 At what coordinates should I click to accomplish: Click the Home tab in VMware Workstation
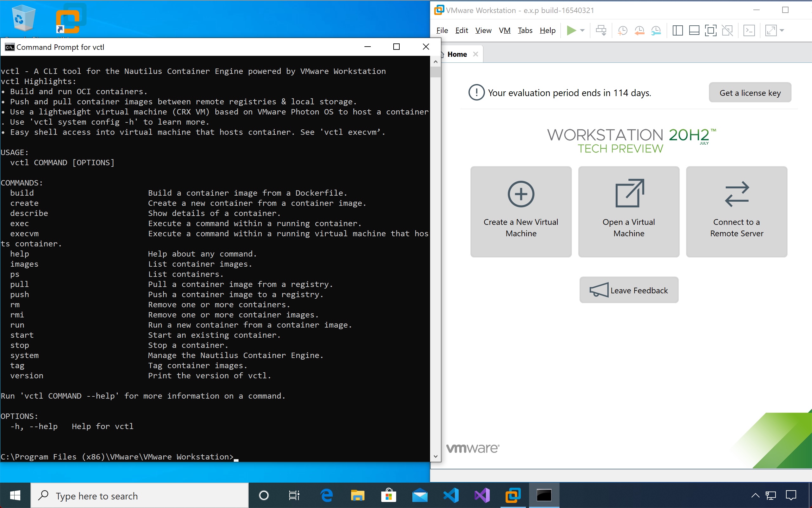458,54
